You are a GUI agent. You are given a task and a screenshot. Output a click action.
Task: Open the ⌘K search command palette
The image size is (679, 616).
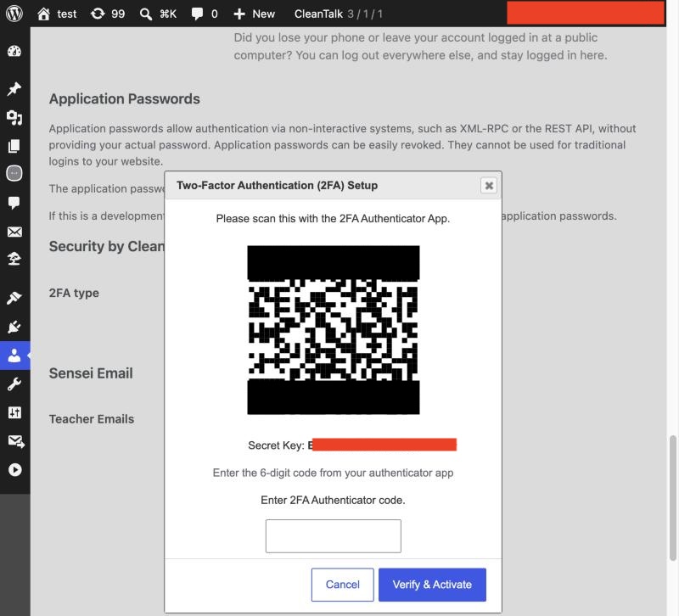[158, 14]
